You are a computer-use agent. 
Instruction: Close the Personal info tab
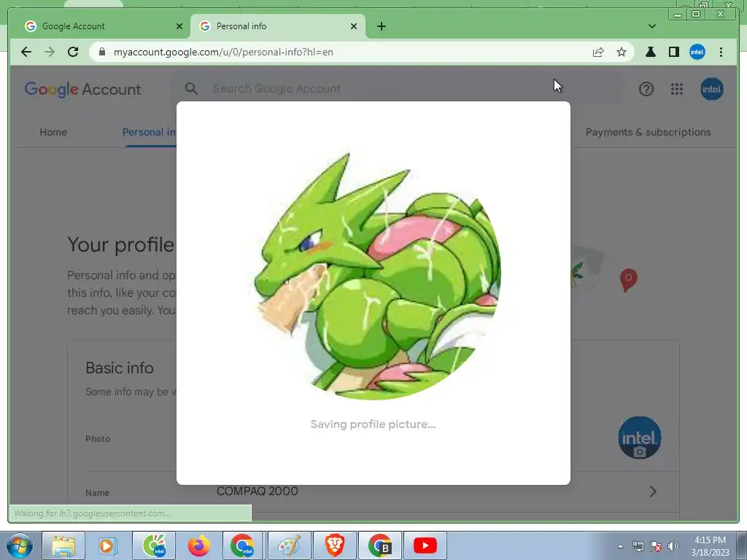tap(354, 26)
